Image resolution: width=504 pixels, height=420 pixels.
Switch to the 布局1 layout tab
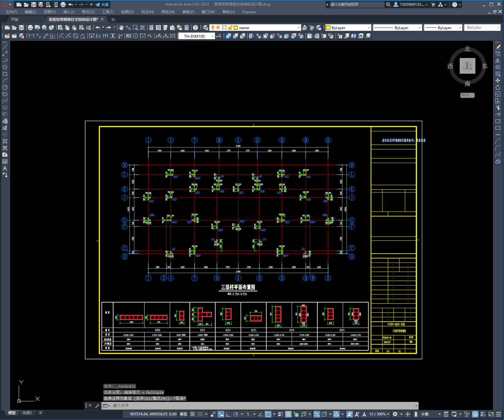click(27, 413)
